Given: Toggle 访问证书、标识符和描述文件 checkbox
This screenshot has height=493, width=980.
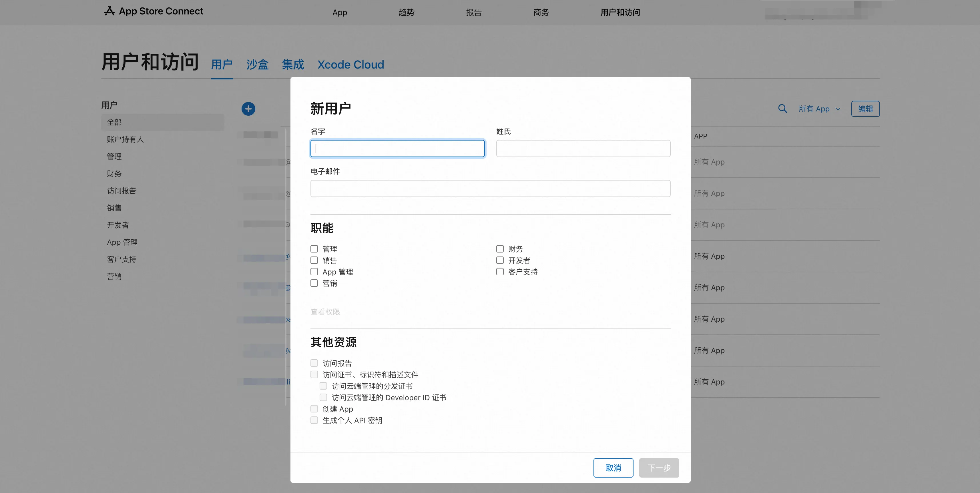Looking at the screenshot, I should [x=314, y=374].
